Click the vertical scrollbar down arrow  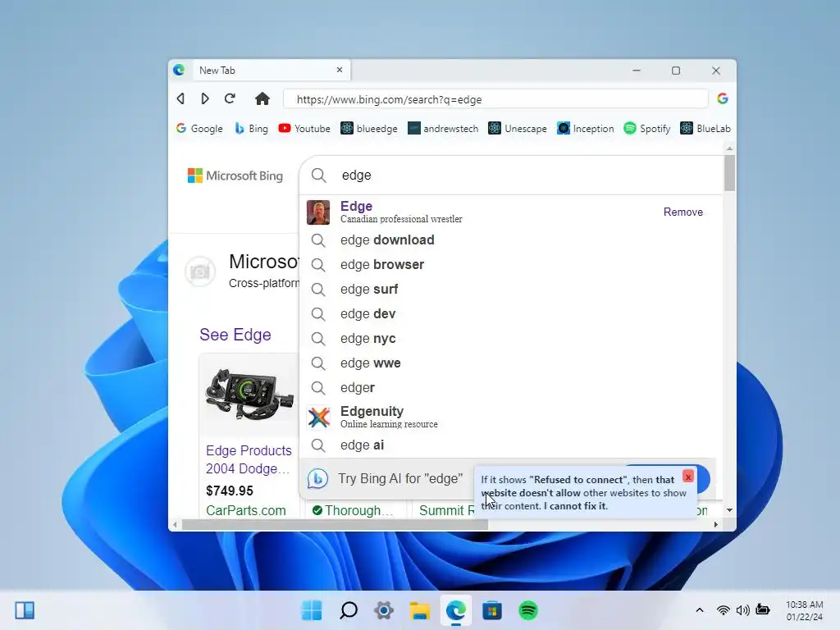(729, 510)
